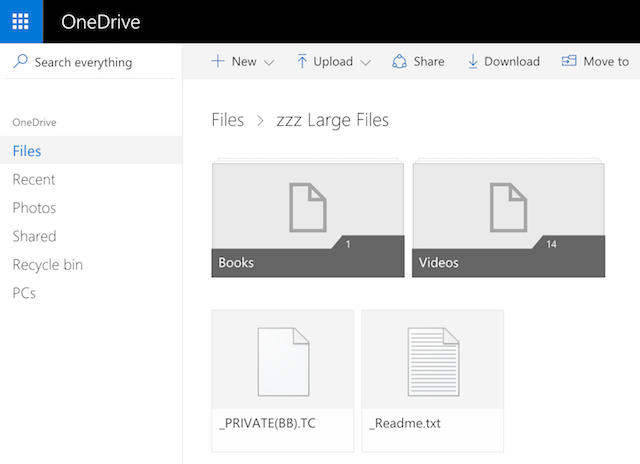The height and width of the screenshot is (464, 640).
Task: Click the Videos folder name
Action: (x=438, y=262)
